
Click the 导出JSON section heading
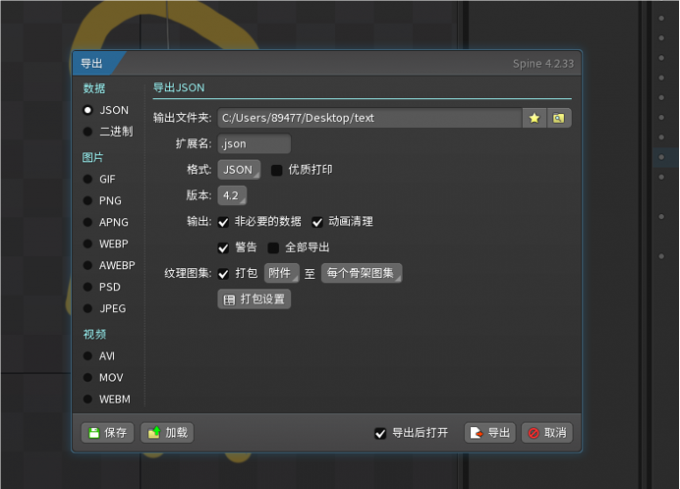point(179,88)
